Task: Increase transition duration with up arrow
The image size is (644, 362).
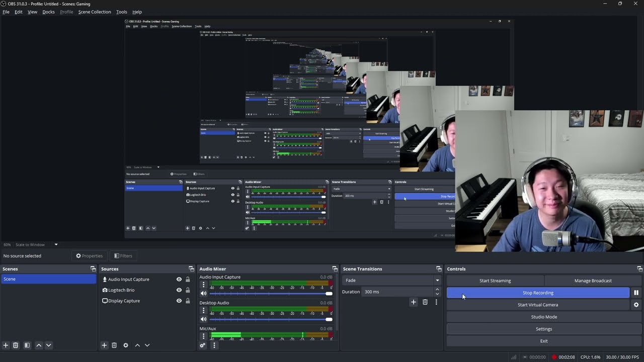Action: pyautogui.click(x=437, y=290)
